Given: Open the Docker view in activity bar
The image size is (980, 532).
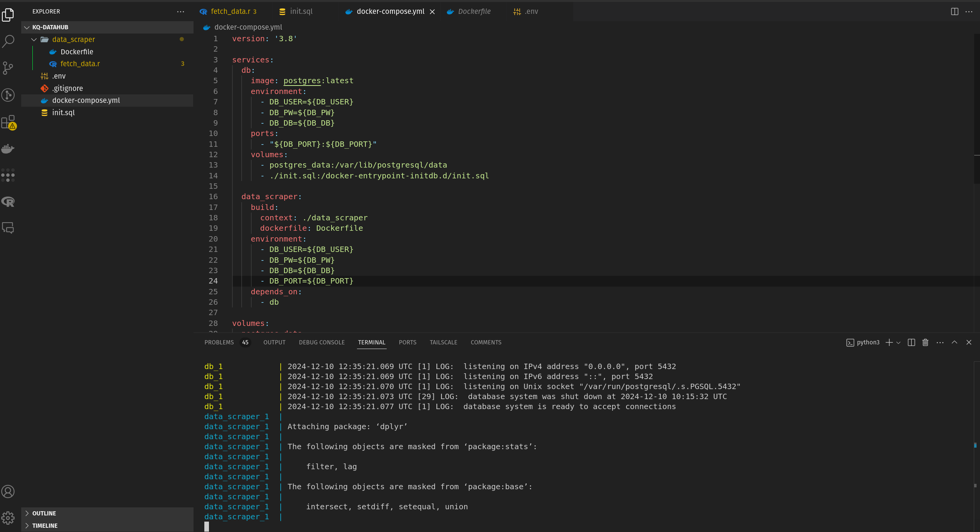Looking at the screenshot, I should click(x=8, y=149).
